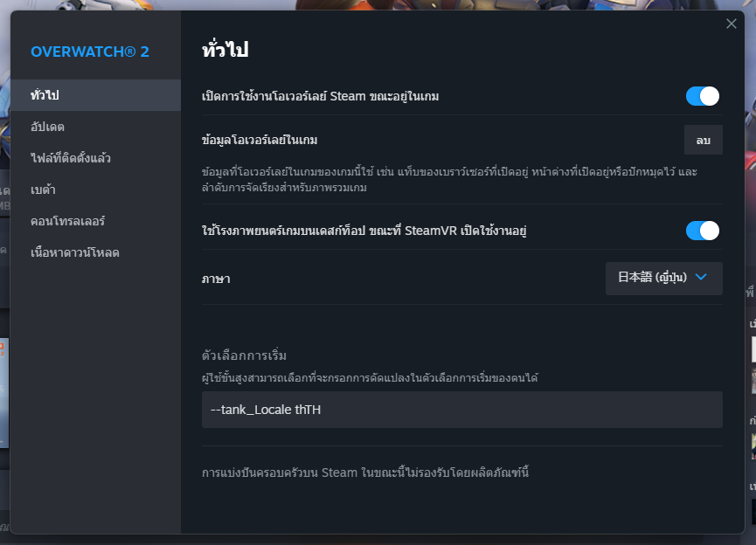Switch to the เบต้า sidebar tab
Image resolution: width=756 pixels, height=545 pixels.
tap(95, 190)
